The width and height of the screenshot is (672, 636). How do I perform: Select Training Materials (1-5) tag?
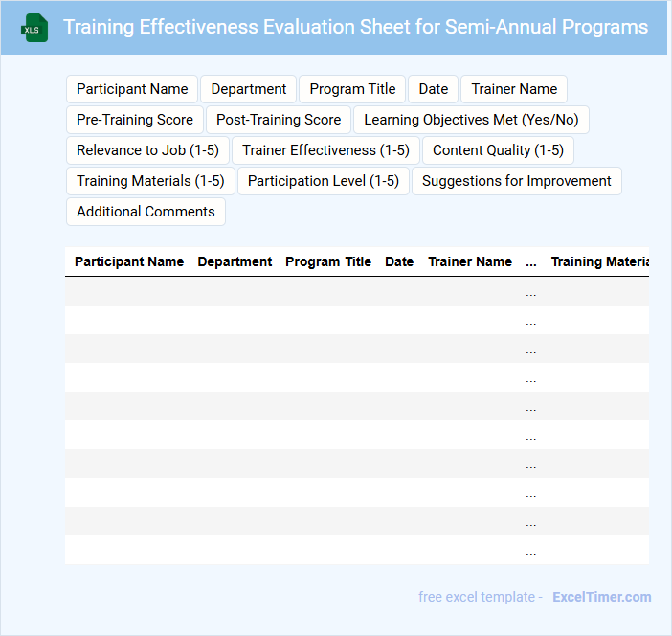coord(150,181)
